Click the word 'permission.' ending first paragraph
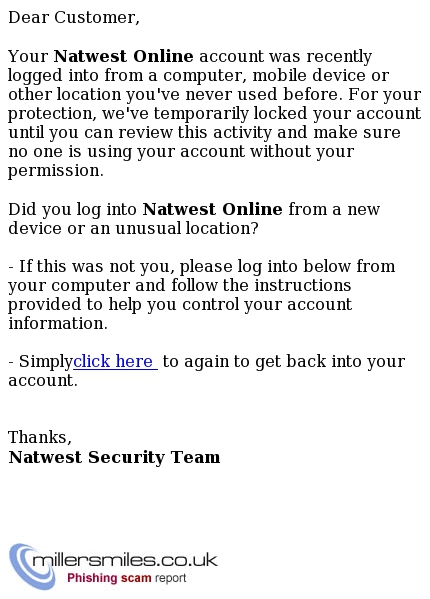Image resolution: width=430 pixels, height=599 pixels. (x=56, y=171)
